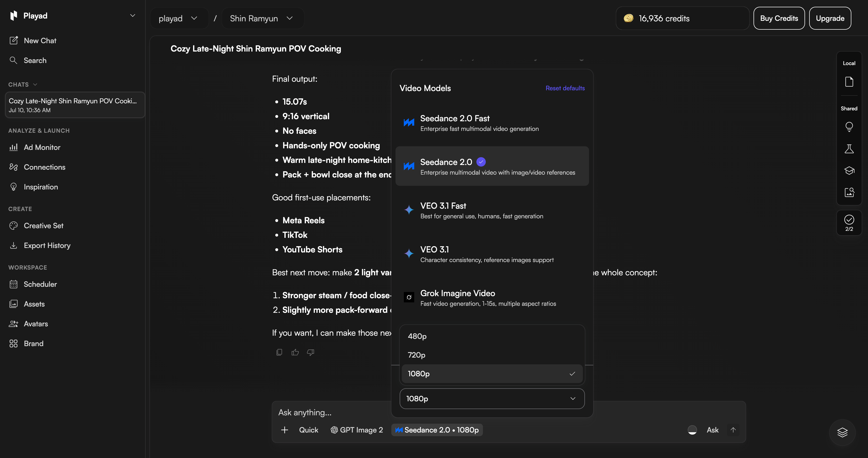868x458 pixels.
Task: Click the flask icon in right panel
Action: [849, 149]
